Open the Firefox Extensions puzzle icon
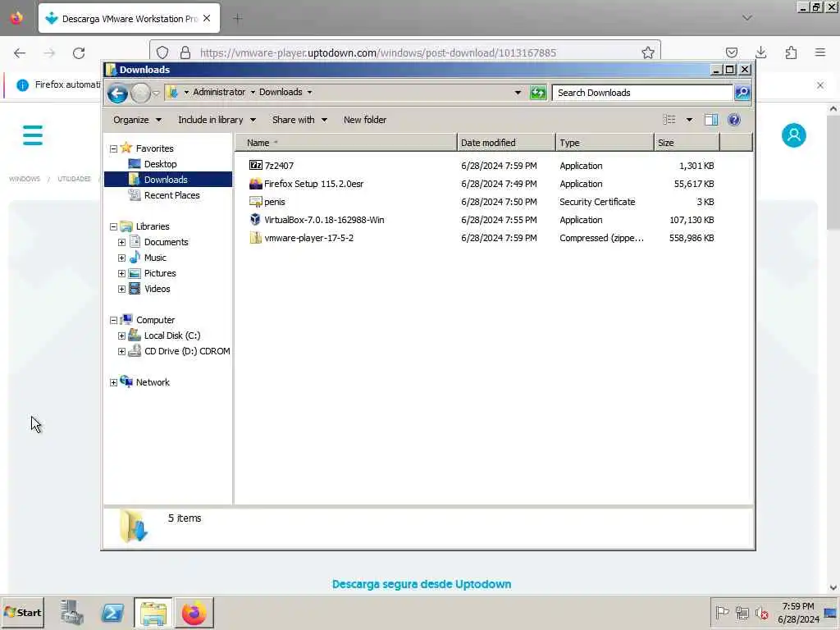 click(791, 52)
